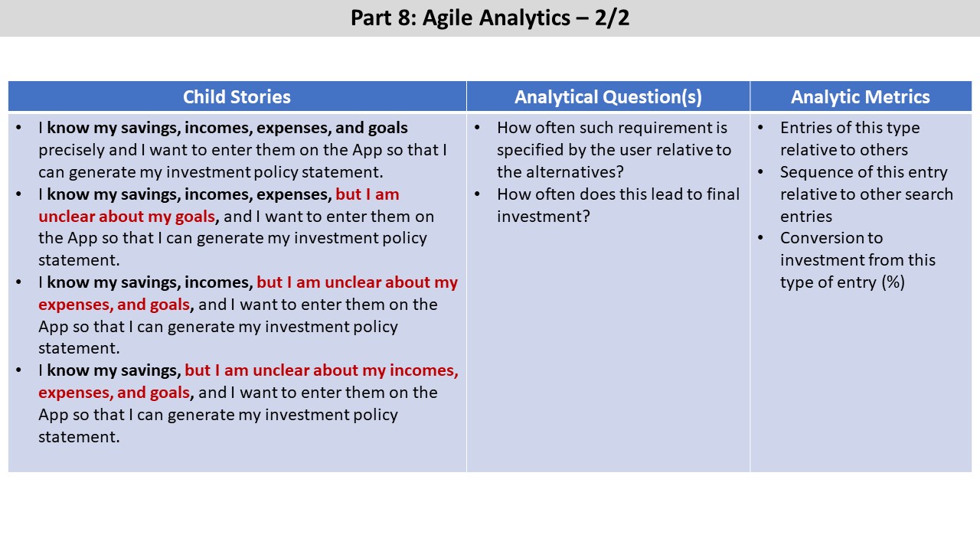Click question 'How often does this lead to final investment?'
This screenshot has width=980, height=551.
(618, 205)
